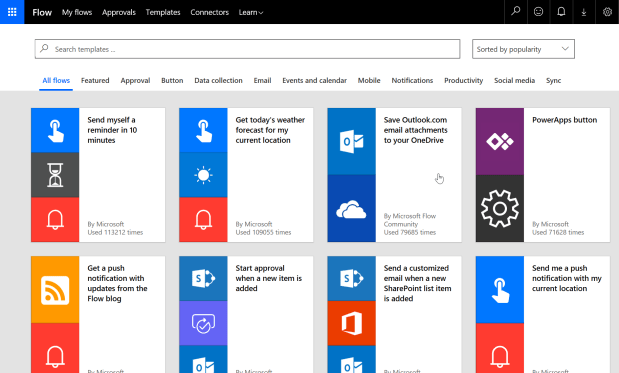Click the hourglass delay icon
The width and height of the screenshot is (619, 373).
pos(55,175)
